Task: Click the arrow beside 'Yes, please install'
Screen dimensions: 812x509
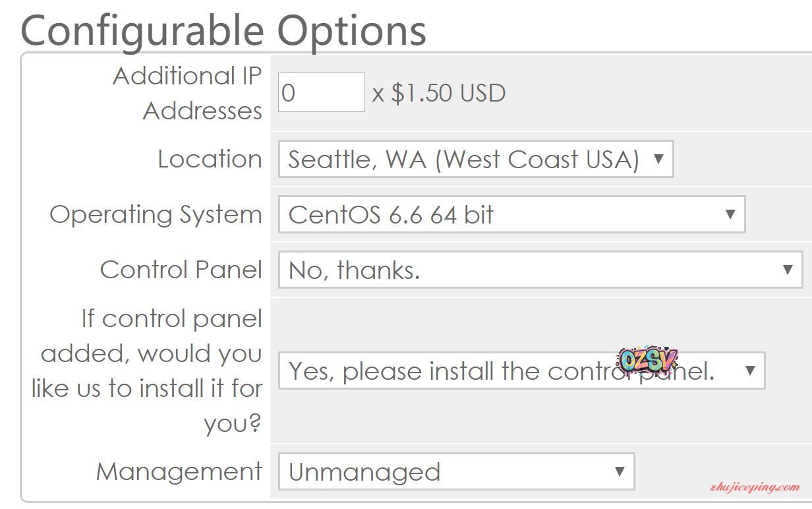Action: (749, 371)
